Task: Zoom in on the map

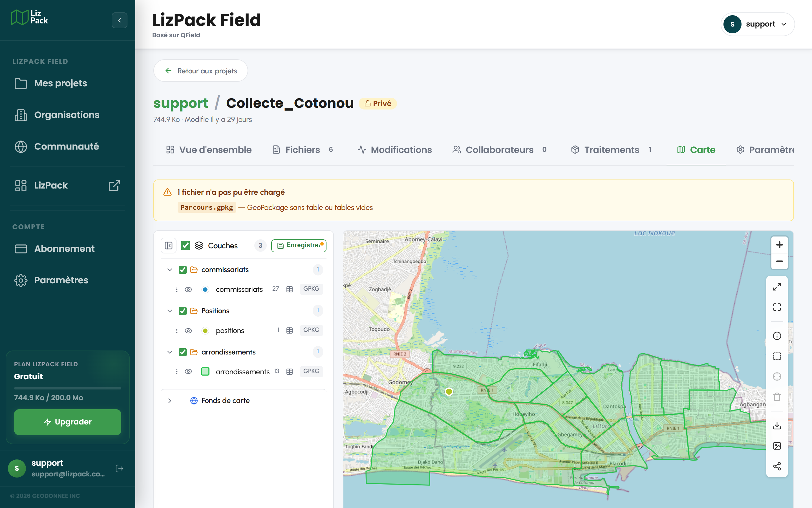Action: pos(779,245)
